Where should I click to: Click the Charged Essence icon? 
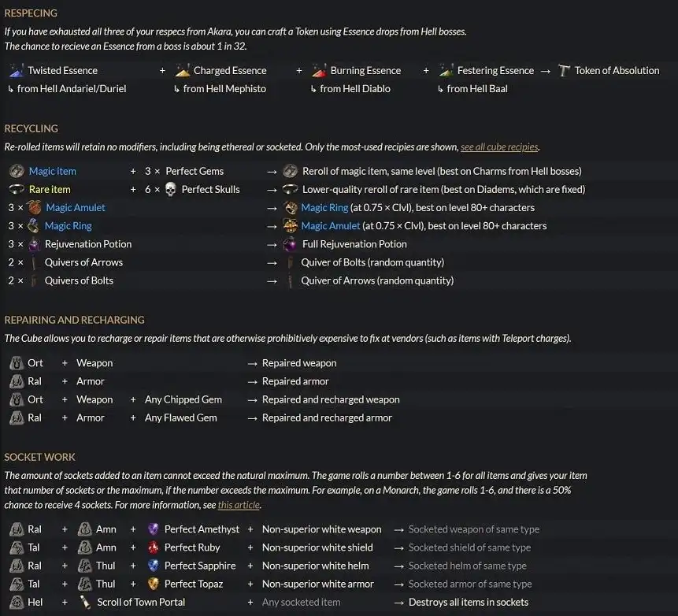pos(183,70)
